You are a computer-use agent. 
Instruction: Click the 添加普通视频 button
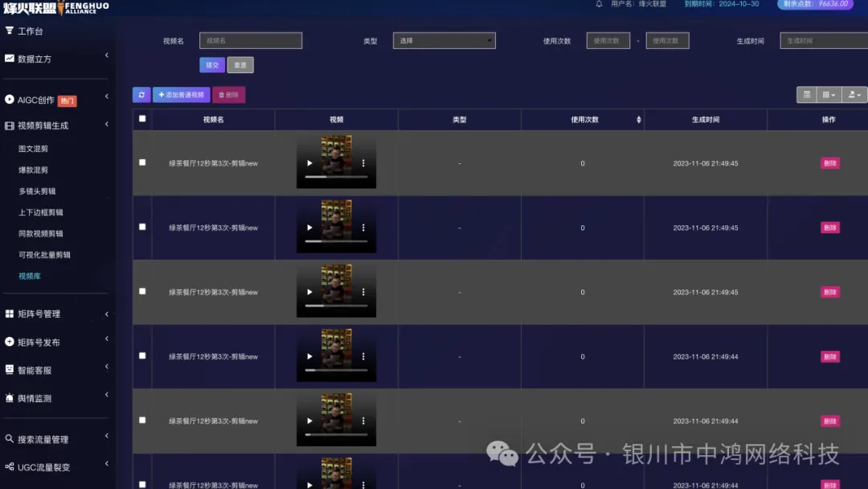(x=182, y=95)
